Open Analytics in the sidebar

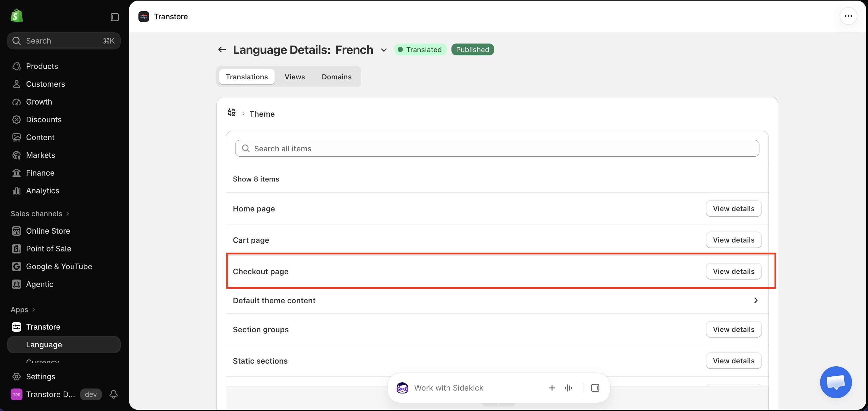tap(43, 190)
